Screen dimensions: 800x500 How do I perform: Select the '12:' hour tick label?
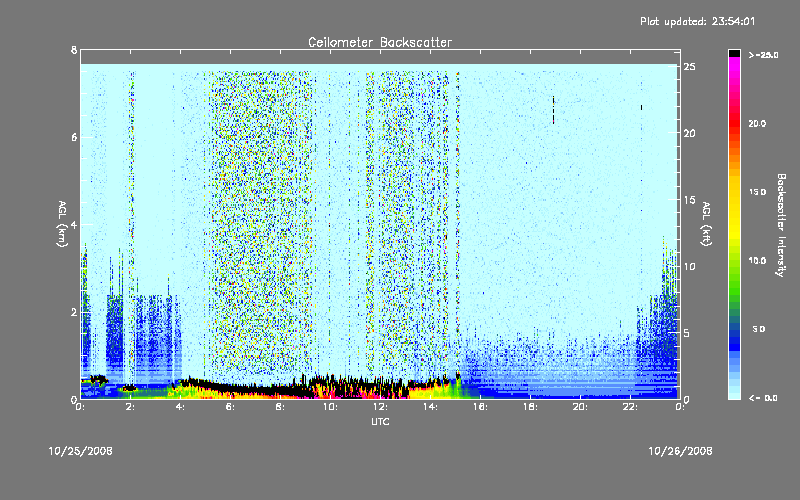(x=380, y=407)
